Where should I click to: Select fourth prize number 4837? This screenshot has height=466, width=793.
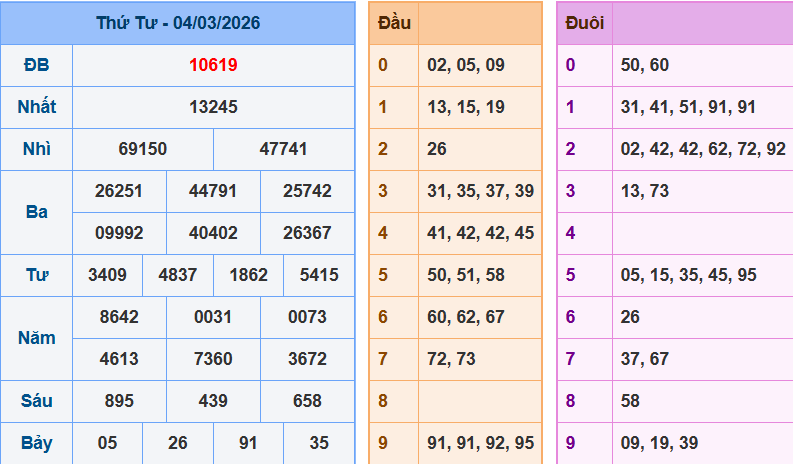coord(178,275)
